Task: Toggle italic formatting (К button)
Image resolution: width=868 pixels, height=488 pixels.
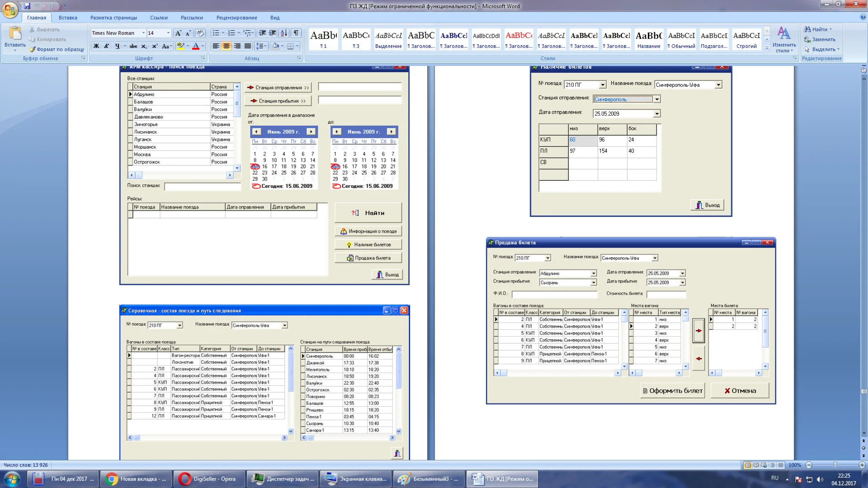Action: coord(107,46)
